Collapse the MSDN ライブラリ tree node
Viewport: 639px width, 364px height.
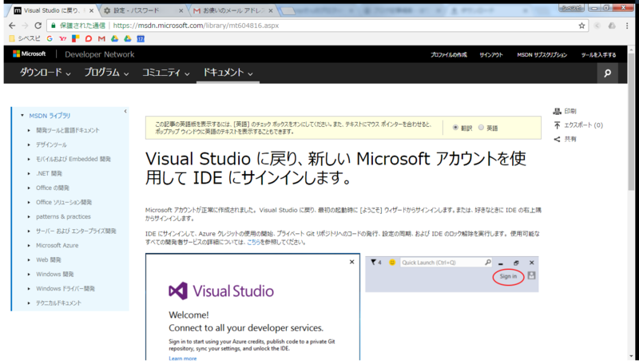[x=22, y=116]
